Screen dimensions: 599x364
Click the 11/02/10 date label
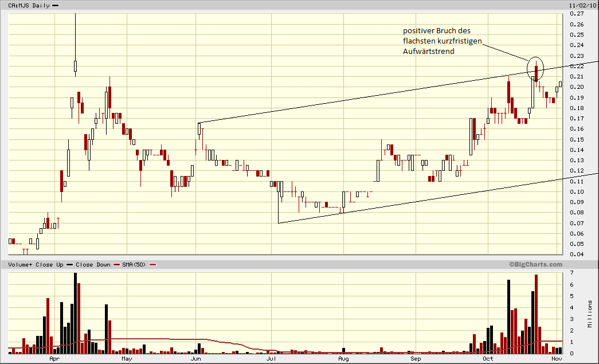tap(582, 6)
